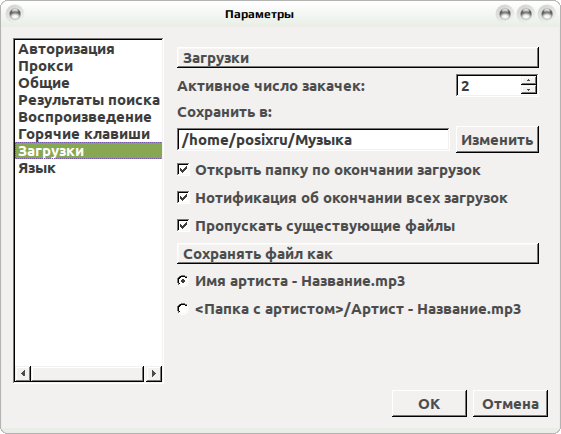Screen dimensions: 561x434
Task: Open the Результаты поиска settings
Action: [89, 100]
